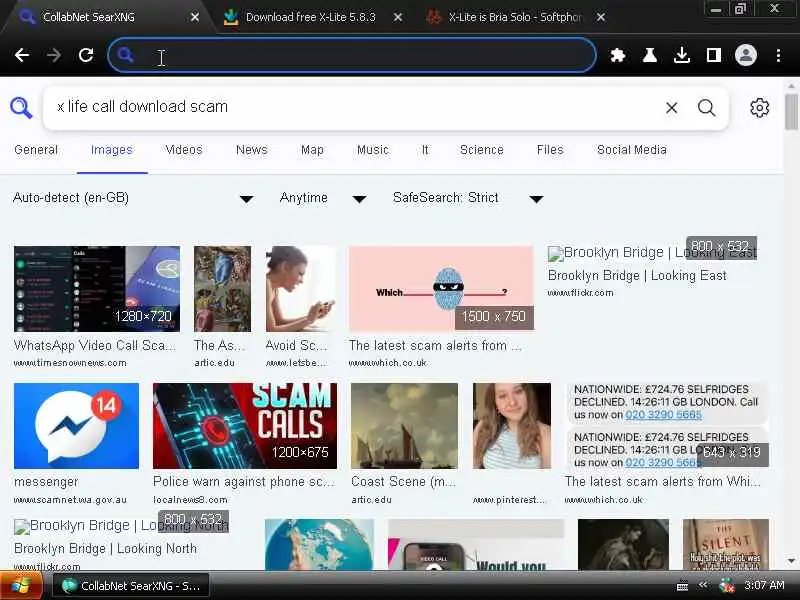
Task: Open the browser downloads icon
Action: click(682, 55)
